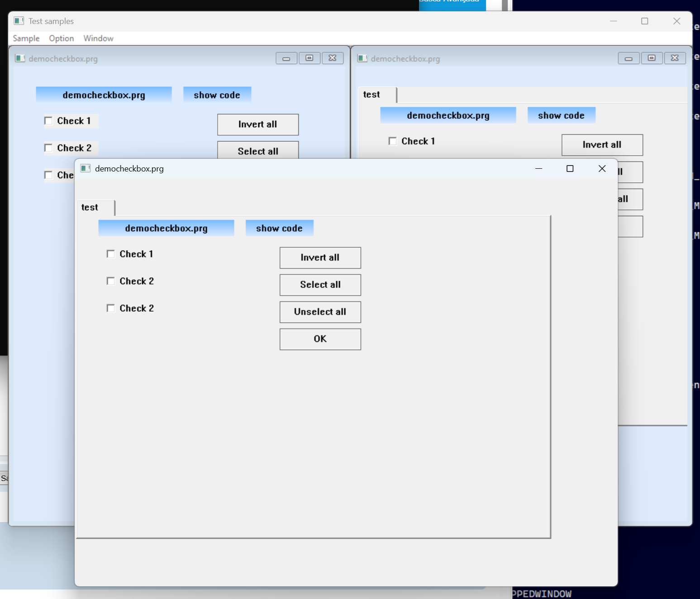Click democheckbox.prg label in left MDI window
The image size is (700, 599).
coord(104,95)
